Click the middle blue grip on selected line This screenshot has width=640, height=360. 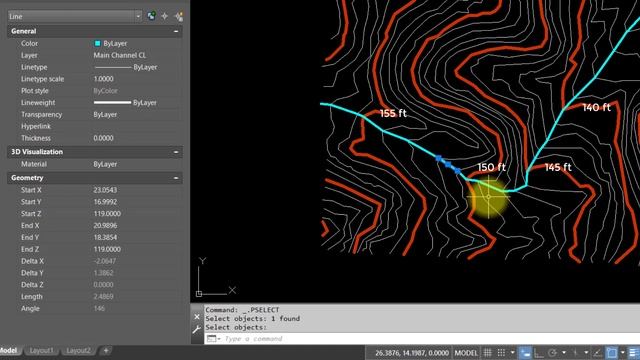pyautogui.click(x=448, y=164)
